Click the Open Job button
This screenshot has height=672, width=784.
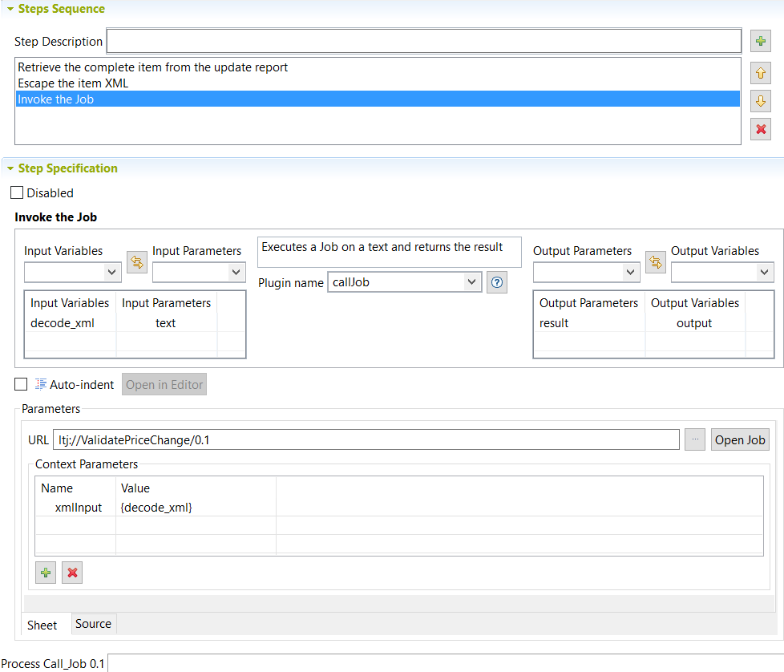click(740, 439)
